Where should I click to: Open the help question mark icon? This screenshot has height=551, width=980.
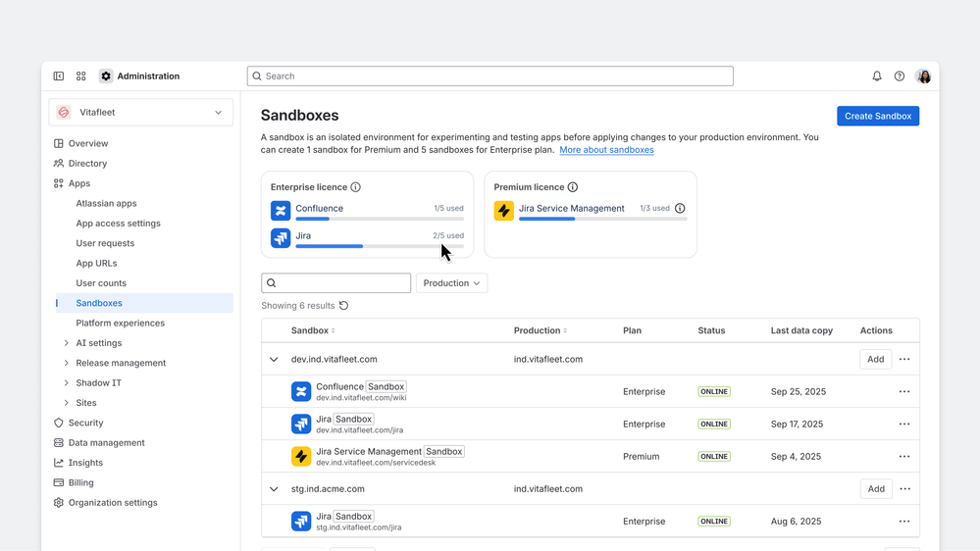[x=900, y=76]
